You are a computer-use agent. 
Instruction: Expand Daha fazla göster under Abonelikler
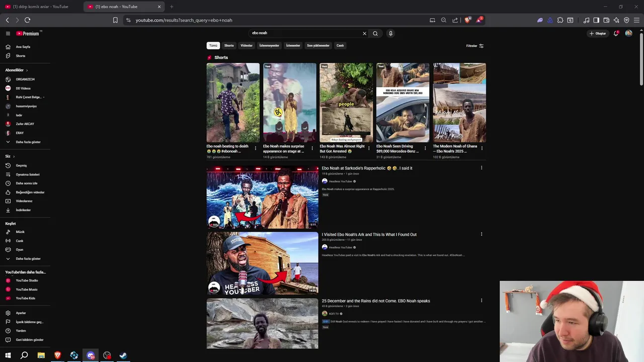click(x=25, y=142)
